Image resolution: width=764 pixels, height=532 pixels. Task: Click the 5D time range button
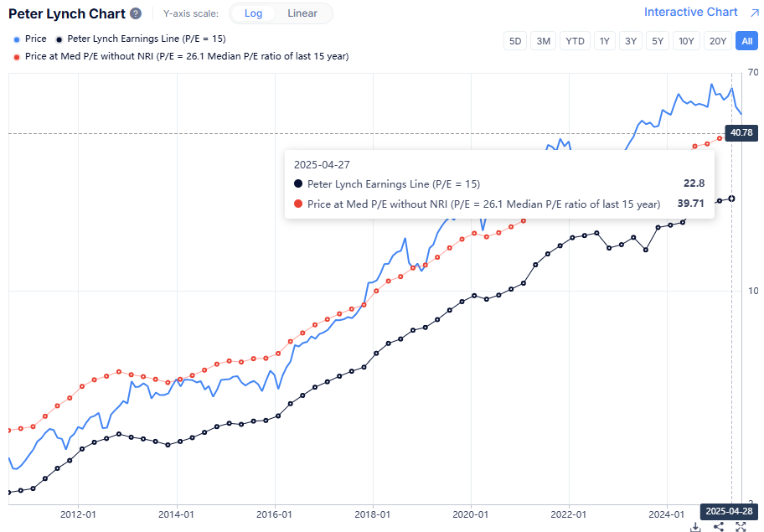coord(514,40)
